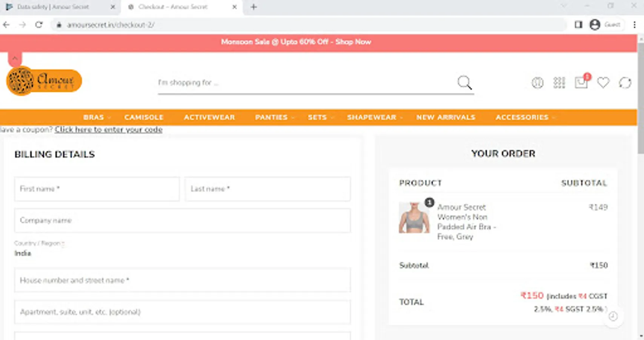Screen dimensions: 644x340
Task: Click the YOUR ORDER heading
Action: (x=503, y=154)
